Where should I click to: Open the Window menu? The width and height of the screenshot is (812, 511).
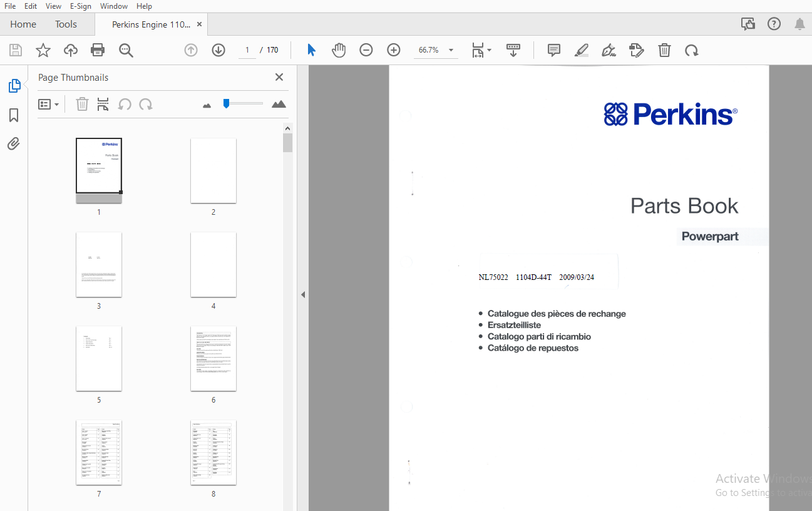click(114, 6)
